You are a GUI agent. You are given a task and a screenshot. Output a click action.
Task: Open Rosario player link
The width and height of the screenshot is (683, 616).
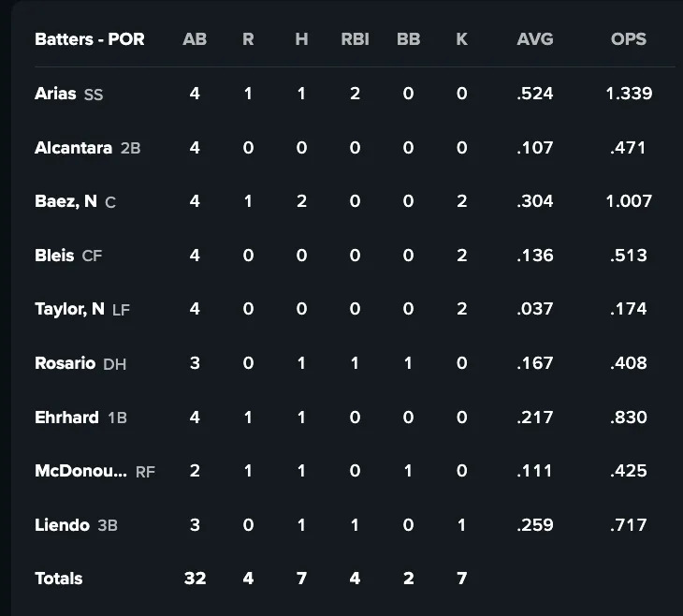coord(65,363)
